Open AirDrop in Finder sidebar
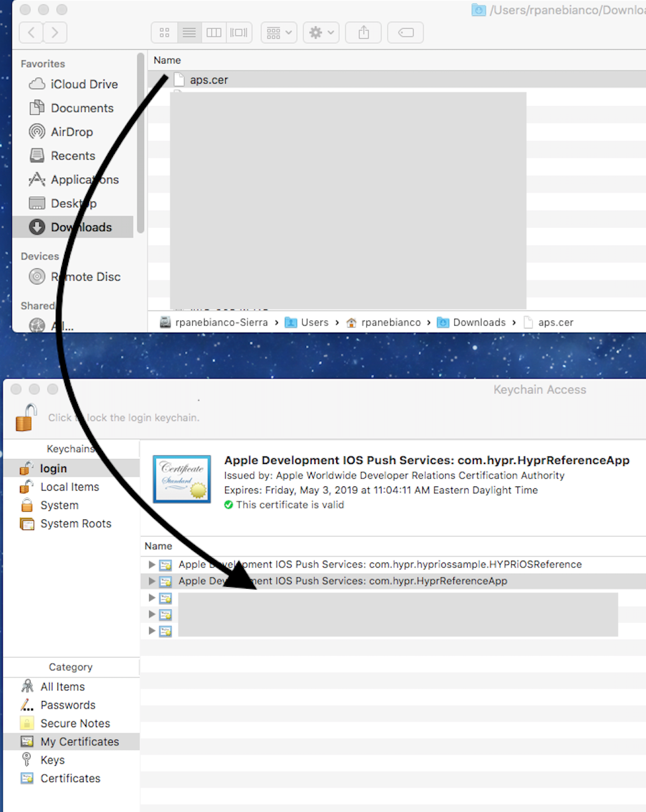 (72, 132)
